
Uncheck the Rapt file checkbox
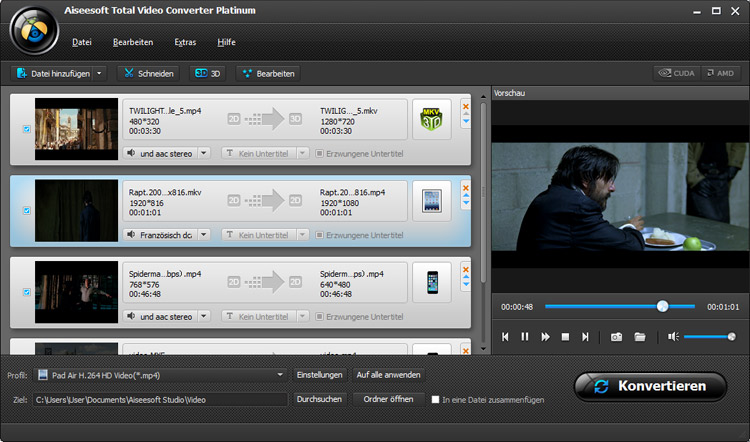click(x=27, y=210)
